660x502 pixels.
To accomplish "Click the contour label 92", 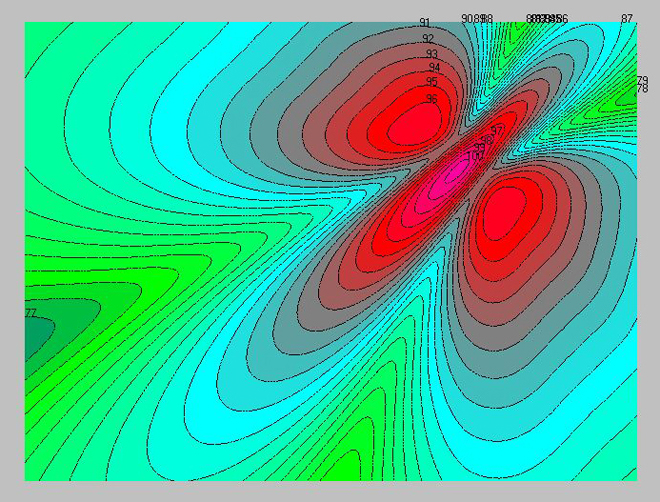I will (x=428, y=39).
